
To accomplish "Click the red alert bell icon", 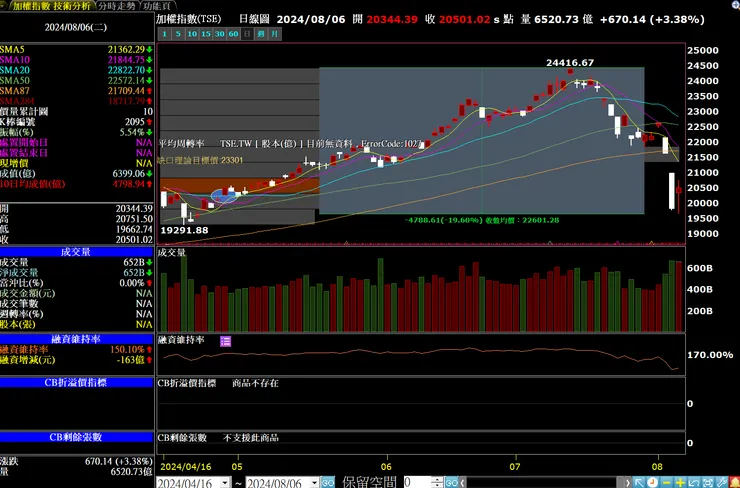I will tap(734, 482).
